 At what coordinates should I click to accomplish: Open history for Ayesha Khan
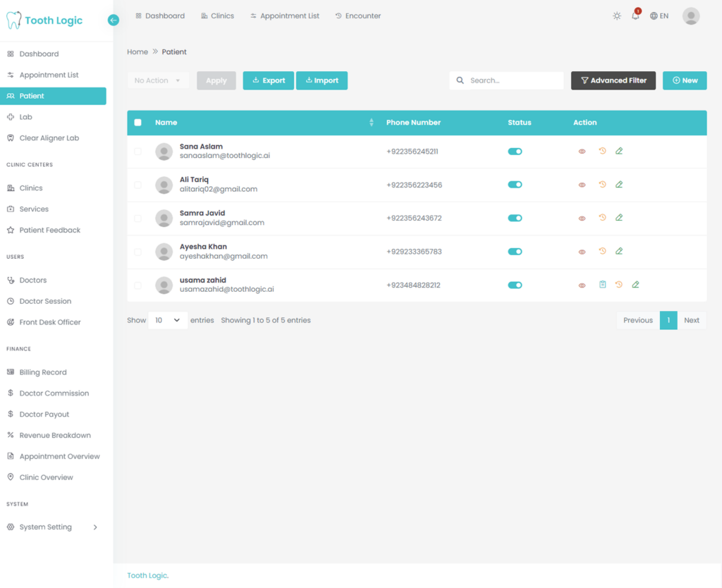(602, 251)
